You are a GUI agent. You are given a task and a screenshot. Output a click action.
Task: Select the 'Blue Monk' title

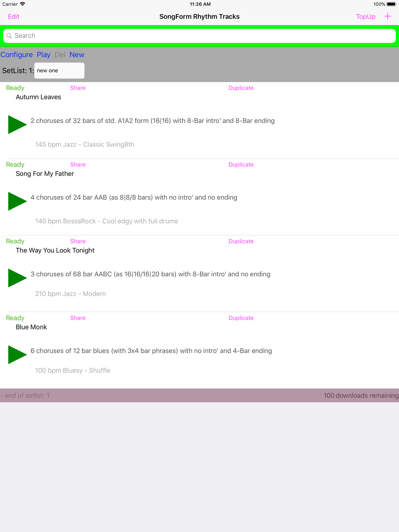point(32,327)
